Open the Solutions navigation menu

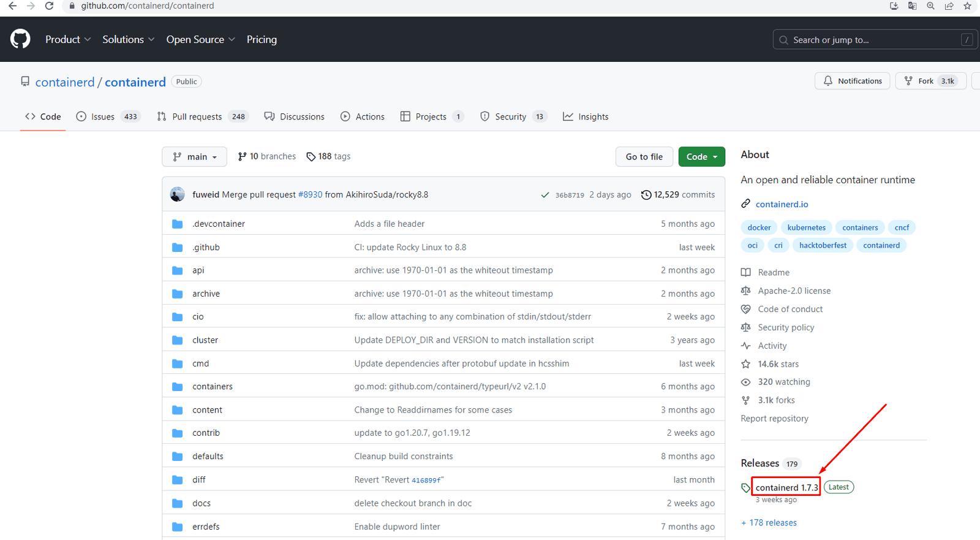click(129, 39)
